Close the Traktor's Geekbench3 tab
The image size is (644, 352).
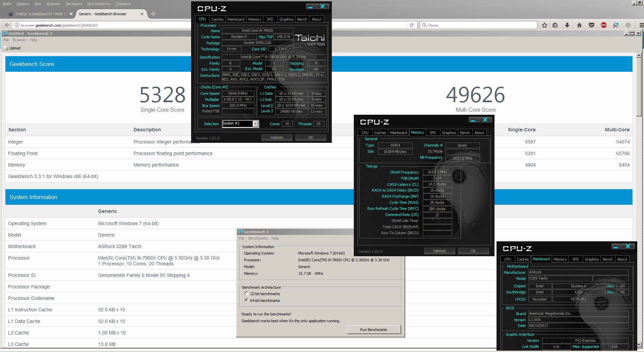(x=71, y=14)
